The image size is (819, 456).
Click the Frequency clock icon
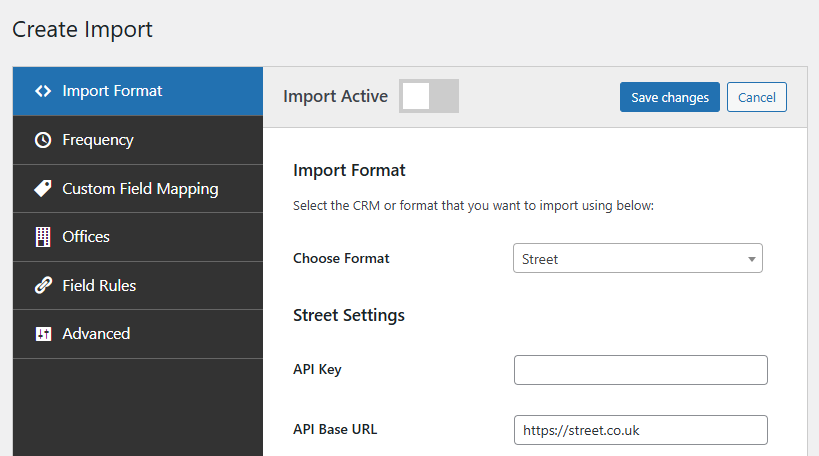click(x=42, y=140)
